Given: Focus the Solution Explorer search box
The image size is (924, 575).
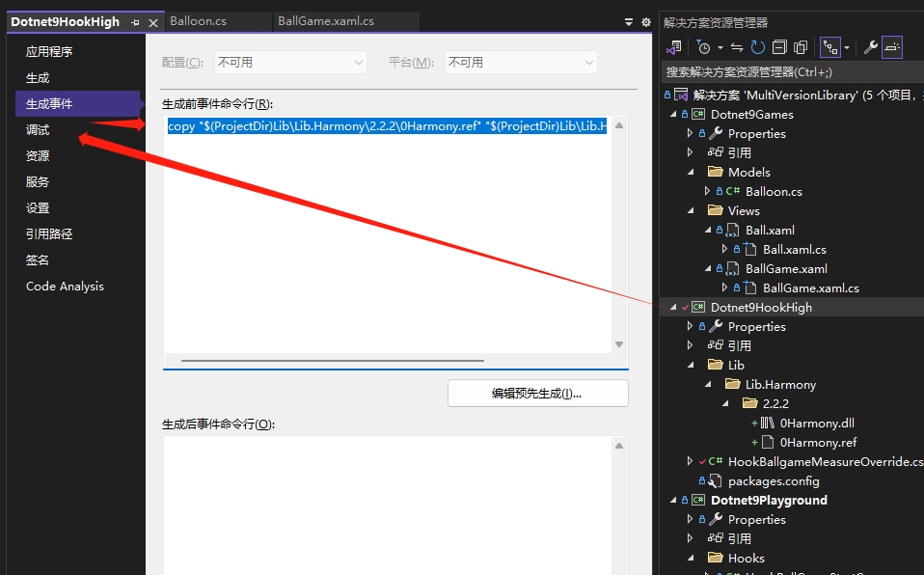Looking at the screenshot, I should (792, 72).
